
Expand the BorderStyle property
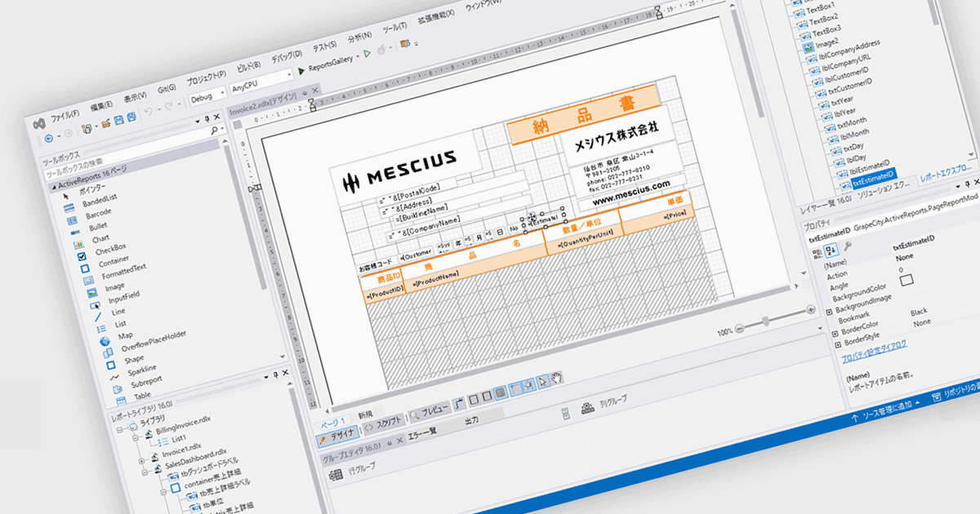click(837, 344)
